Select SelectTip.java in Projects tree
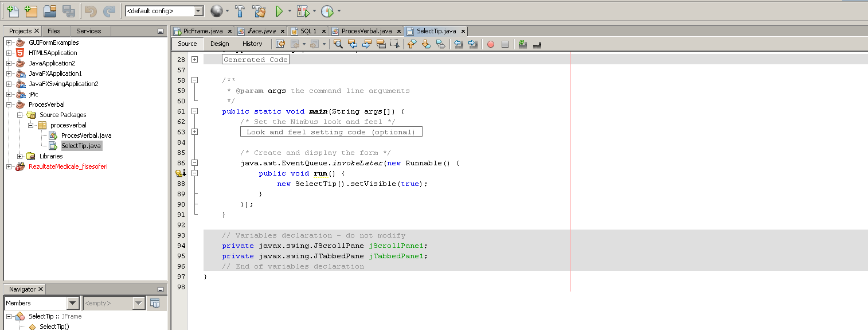Image resolution: width=868 pixels, height=330 pixels. point(81,146)
